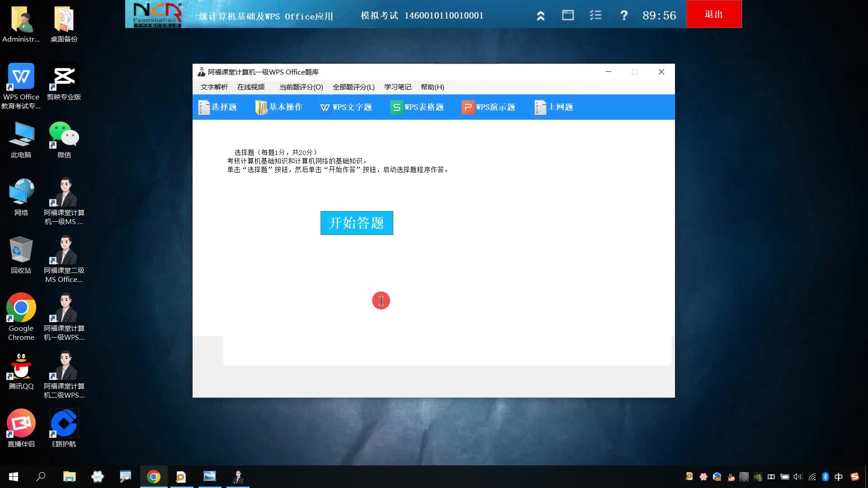868x488 pixels.
Task: Click the question mark help icon
Action: (x=624, y=15)
